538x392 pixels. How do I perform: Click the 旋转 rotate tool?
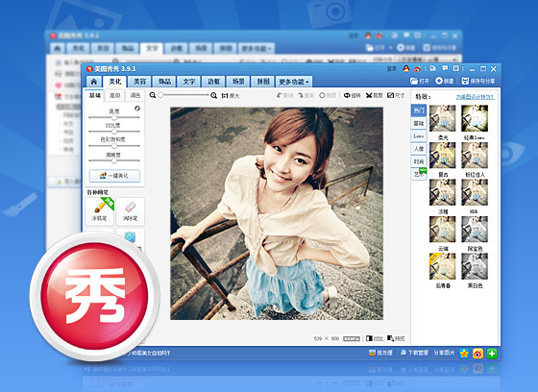point(353,95)
